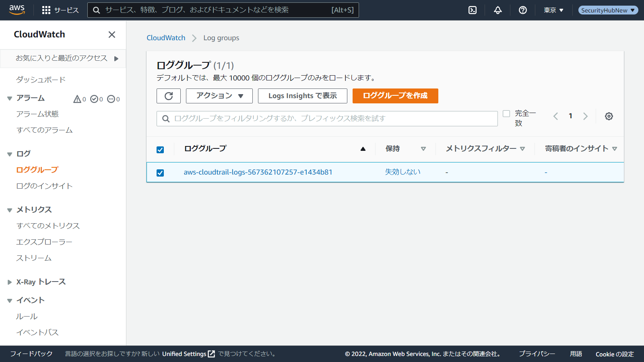
Task: Open the サービス grid menu icon
Action: [x=46, y=10]
